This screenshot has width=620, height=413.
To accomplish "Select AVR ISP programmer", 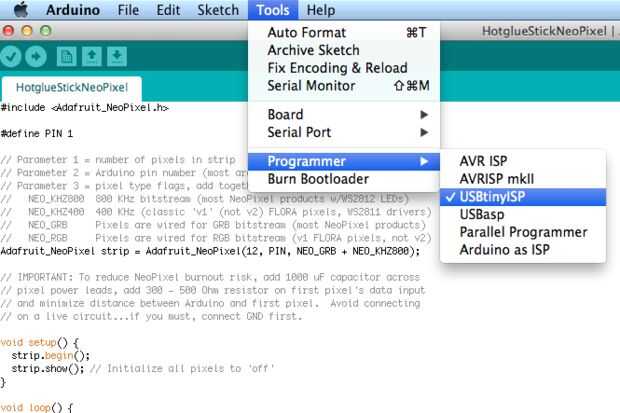I will click(523, 161).
